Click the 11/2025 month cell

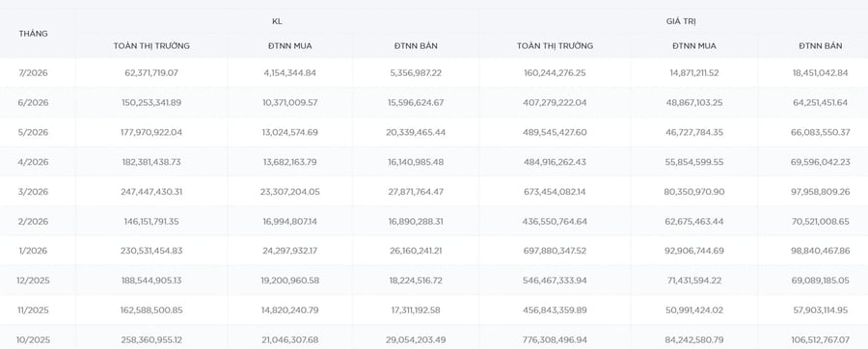click(x=33, y=310)
